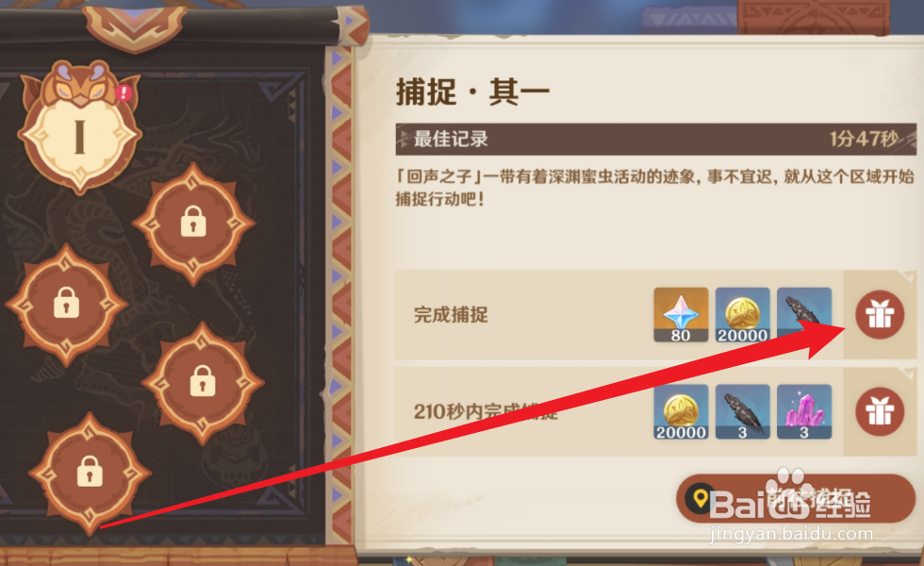
Task: Click the yellow location pin icon
Action: [701, 499]
